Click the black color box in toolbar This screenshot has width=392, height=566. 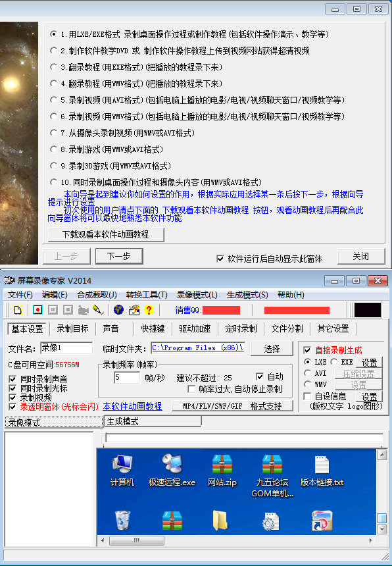[368, 310]
